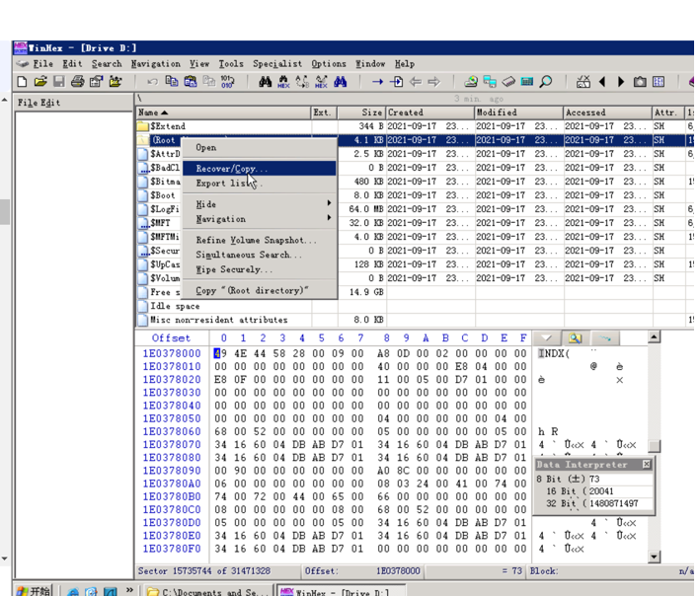
Task: Click the Properties icon next to Print
Action: [x=96, y=82]
